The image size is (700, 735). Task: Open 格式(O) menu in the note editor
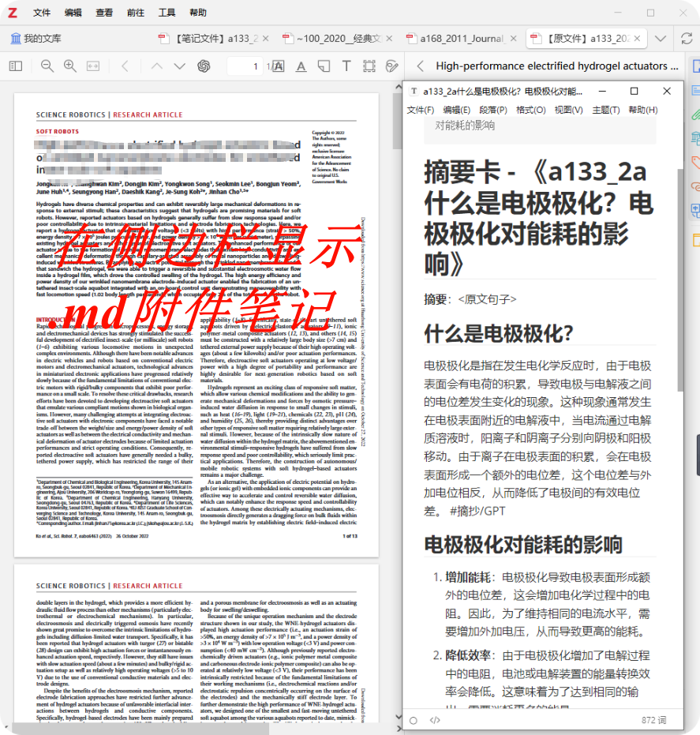tap(531, 110)
